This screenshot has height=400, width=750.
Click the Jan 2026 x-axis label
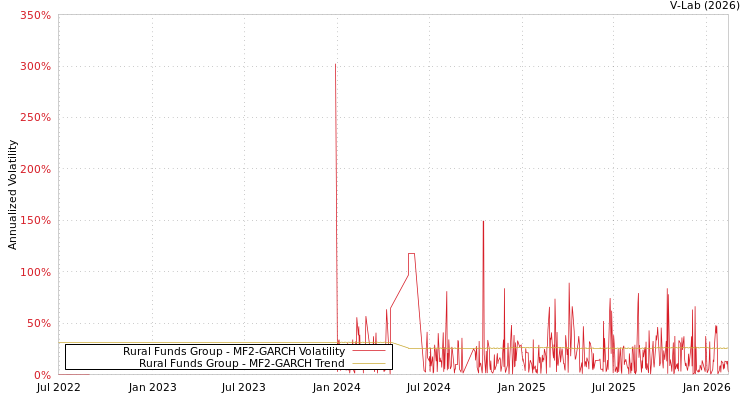[706, 388]
